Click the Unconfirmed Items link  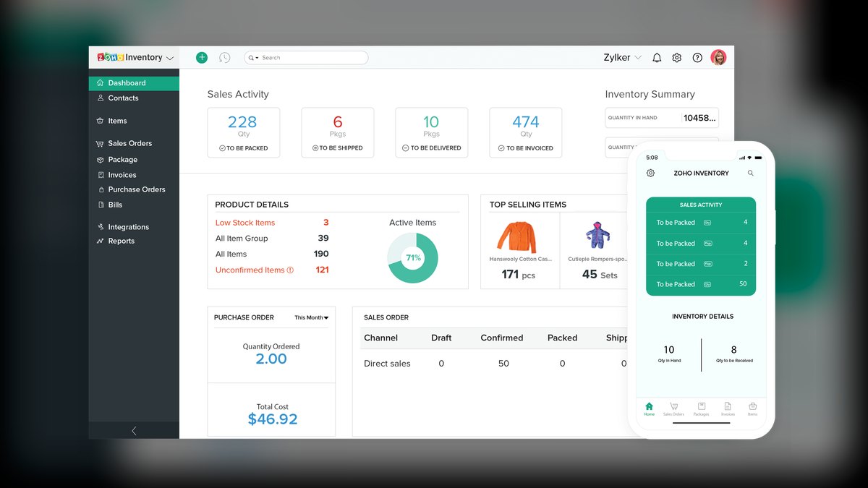point(250,270)
